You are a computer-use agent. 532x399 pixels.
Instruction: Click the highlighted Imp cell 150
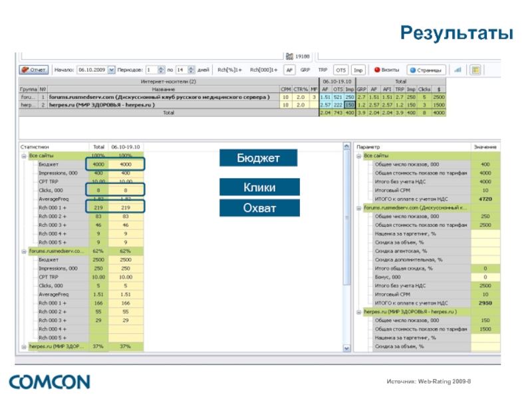[x=350, y=105]
